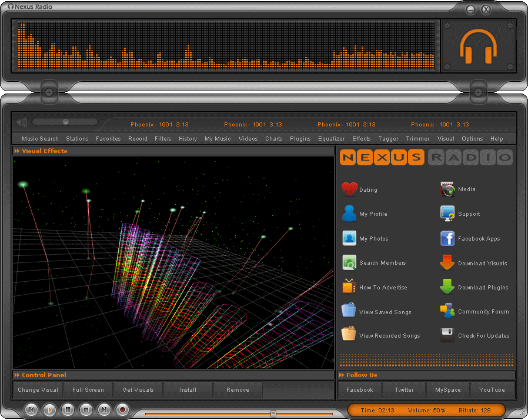
Task: Click the Visual Effects panel header
Action: [173, 151]
